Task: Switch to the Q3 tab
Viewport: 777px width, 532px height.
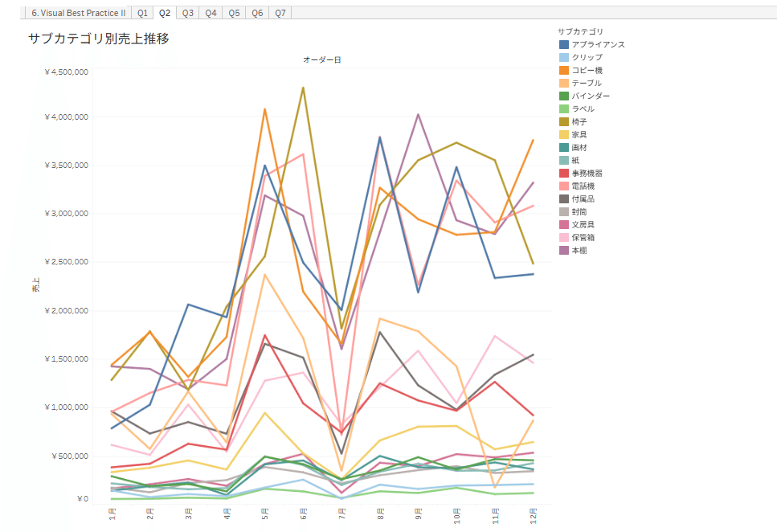Action: tap(187, 13)
